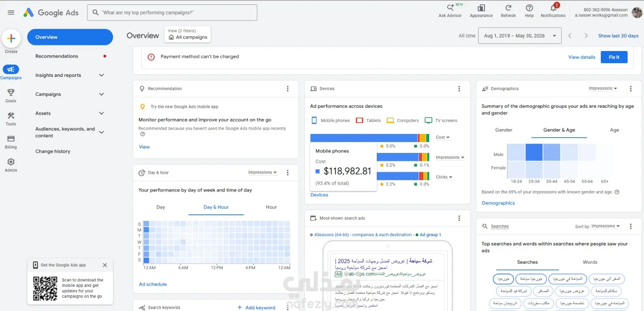
Task: Open Demographics Impressions metric dropdown
Action: pos(603,89)
